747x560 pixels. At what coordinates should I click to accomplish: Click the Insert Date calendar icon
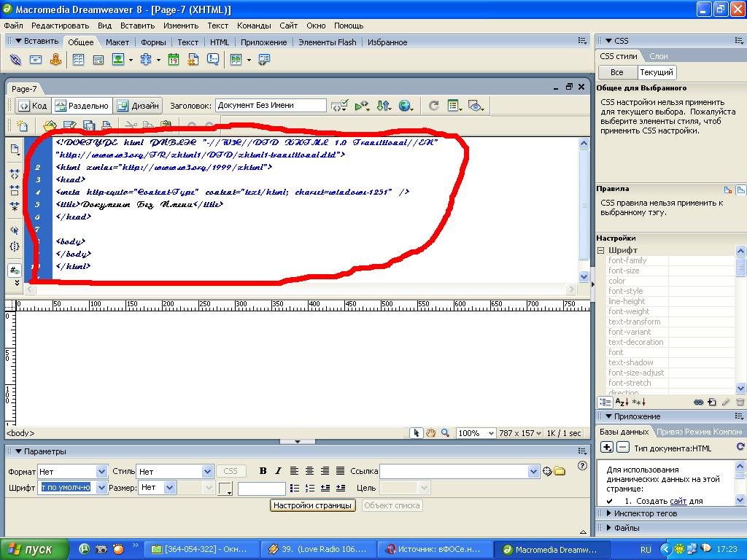[x=174, y=60]
